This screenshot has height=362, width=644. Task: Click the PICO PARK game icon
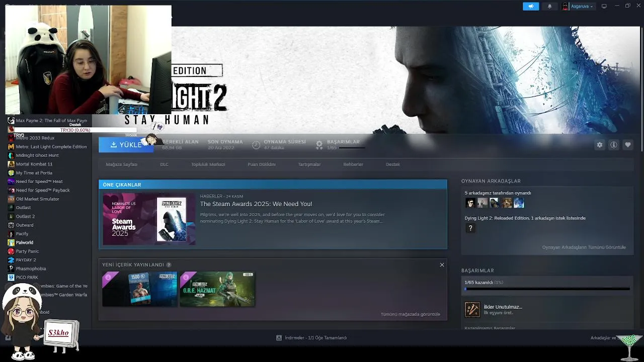tap(11, 278)
